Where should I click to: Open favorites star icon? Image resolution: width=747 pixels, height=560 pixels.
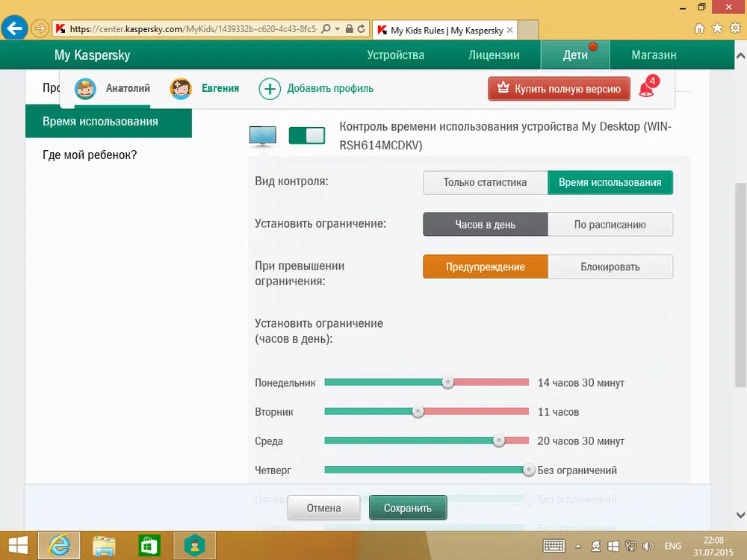717,28
